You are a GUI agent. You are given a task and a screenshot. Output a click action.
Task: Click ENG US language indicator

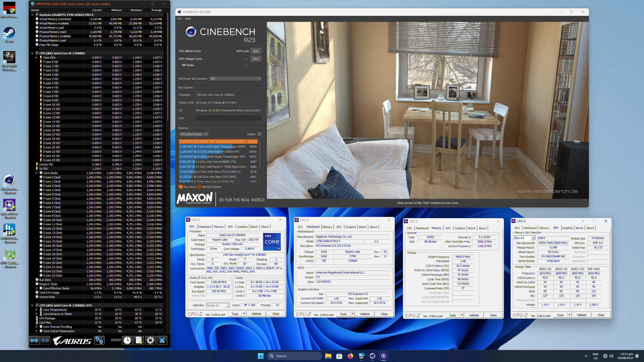(x=595, y=356)
